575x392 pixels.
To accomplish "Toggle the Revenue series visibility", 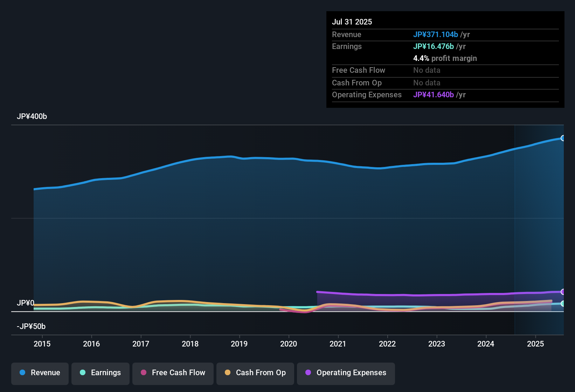I will 40,373.
